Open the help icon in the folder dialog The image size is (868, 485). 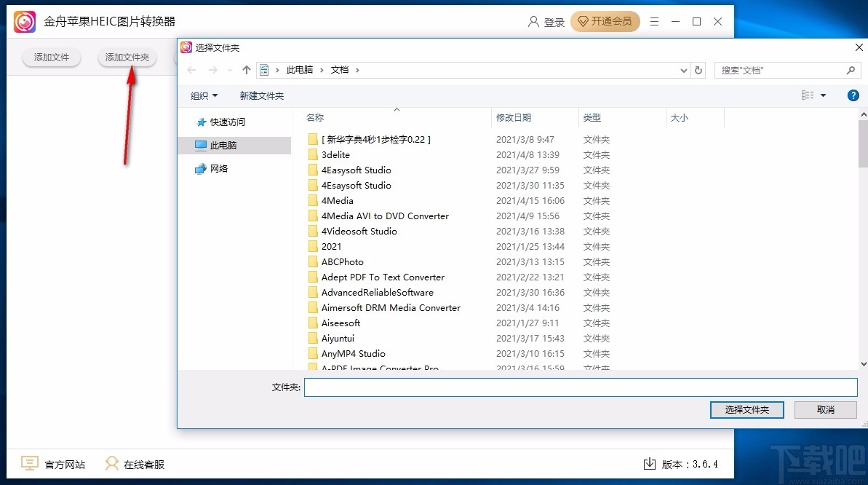point(853,95)
